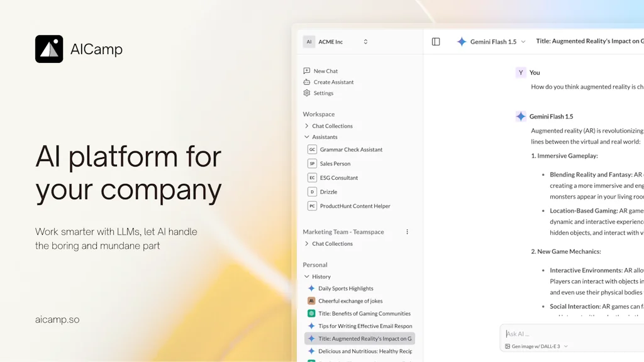
Task: Click the Settings gear icon
Action: tap(307, 93)
